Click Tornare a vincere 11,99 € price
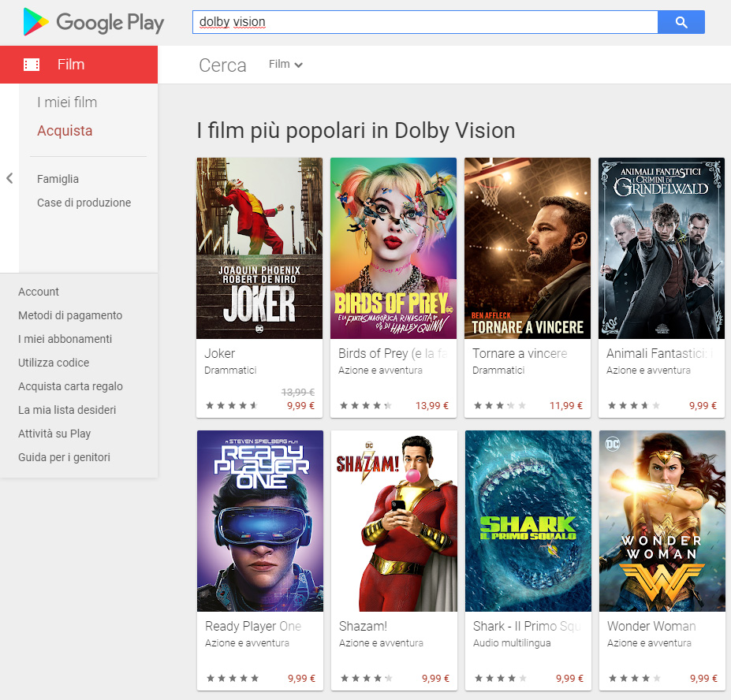Screen dimensions: 731x700 tap(566, 405)
